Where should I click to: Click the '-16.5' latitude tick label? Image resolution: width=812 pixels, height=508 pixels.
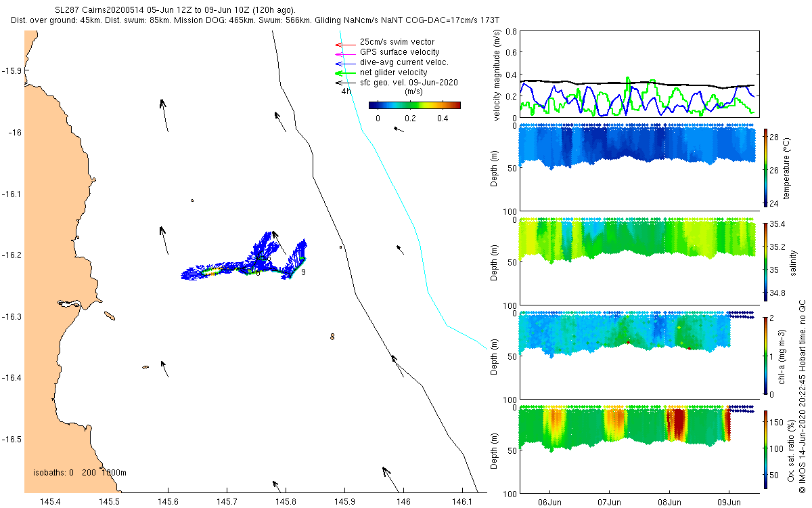pos(12,439)
